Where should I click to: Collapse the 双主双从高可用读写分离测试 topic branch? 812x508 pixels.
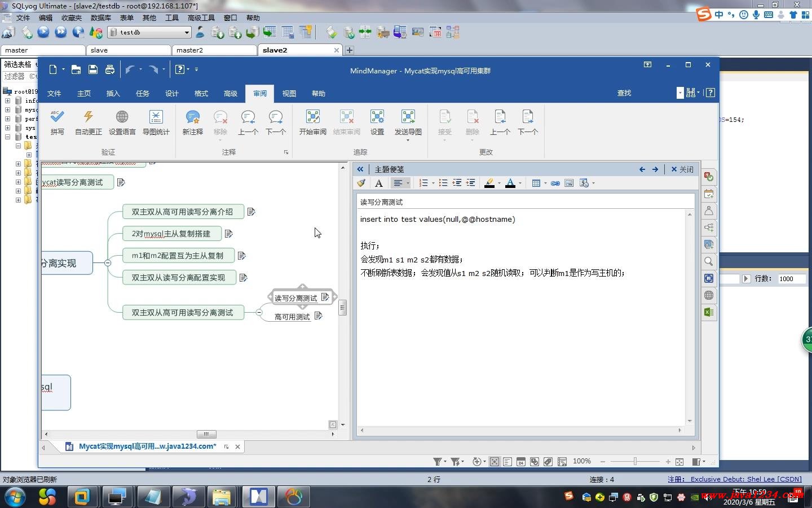(x=259, y=312)
